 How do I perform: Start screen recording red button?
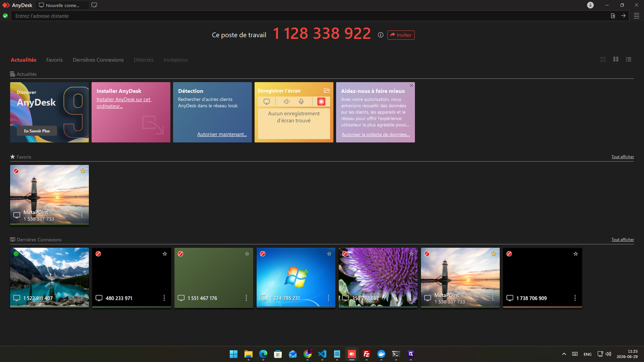tap(321, 102)
